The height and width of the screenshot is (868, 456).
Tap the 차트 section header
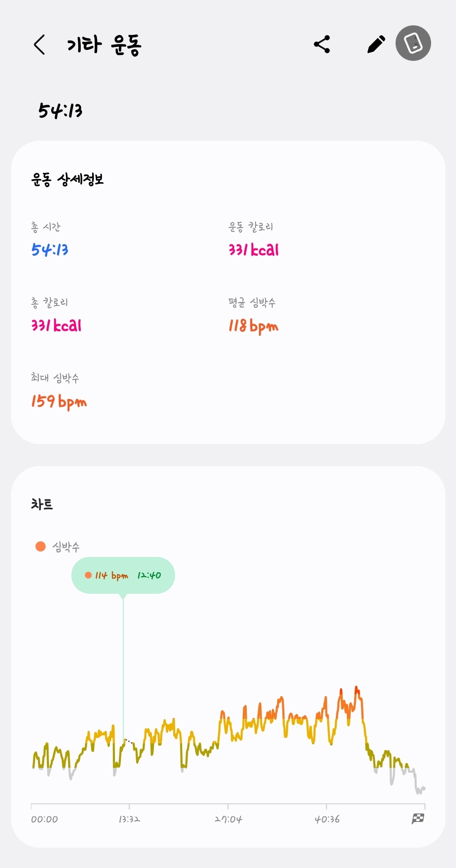[42, 504]
